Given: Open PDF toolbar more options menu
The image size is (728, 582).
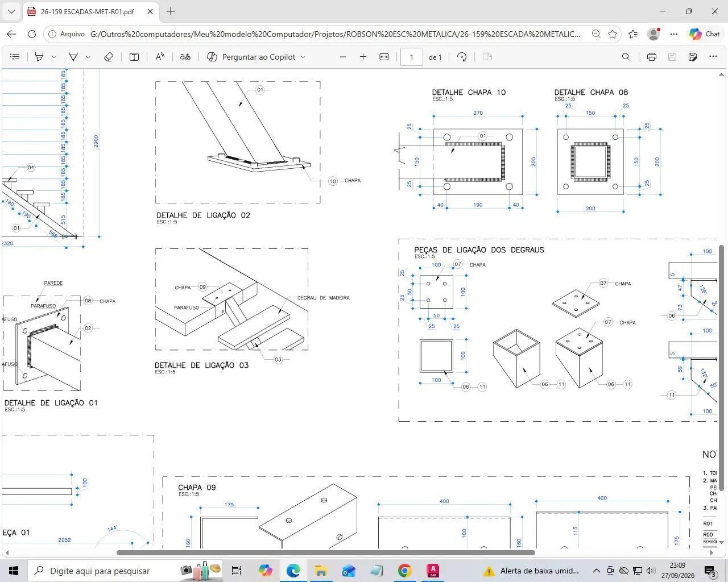Looking at the screenshot, I should 713,57.
